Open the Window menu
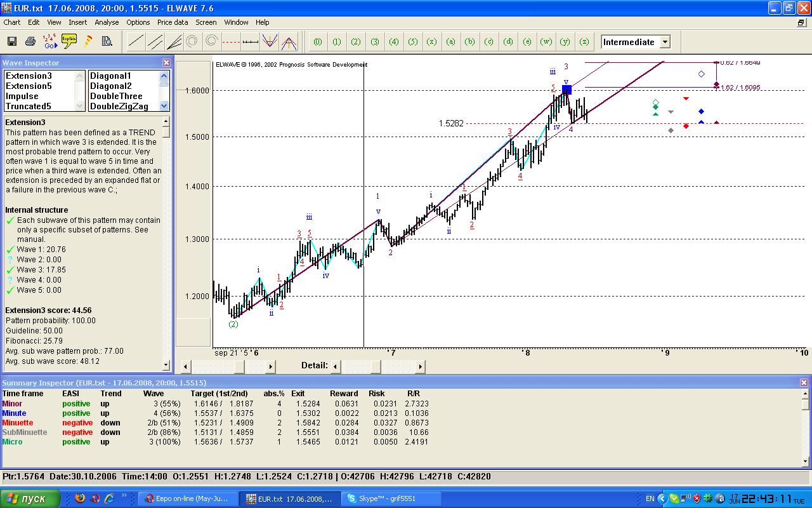The height and width of the screenshot is (508, 812). pyautogui.click(x=237, y=22)
